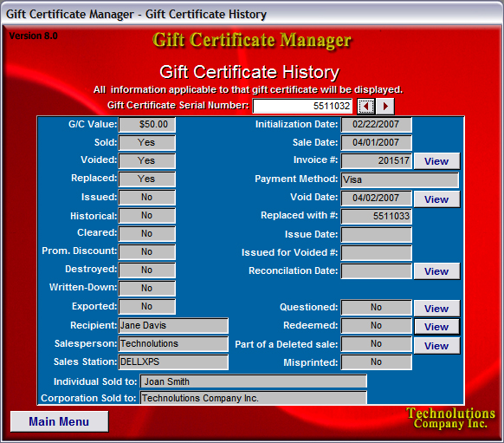
Task: Click the Void Date field 04/02/2007
Action: pos(377,198)
